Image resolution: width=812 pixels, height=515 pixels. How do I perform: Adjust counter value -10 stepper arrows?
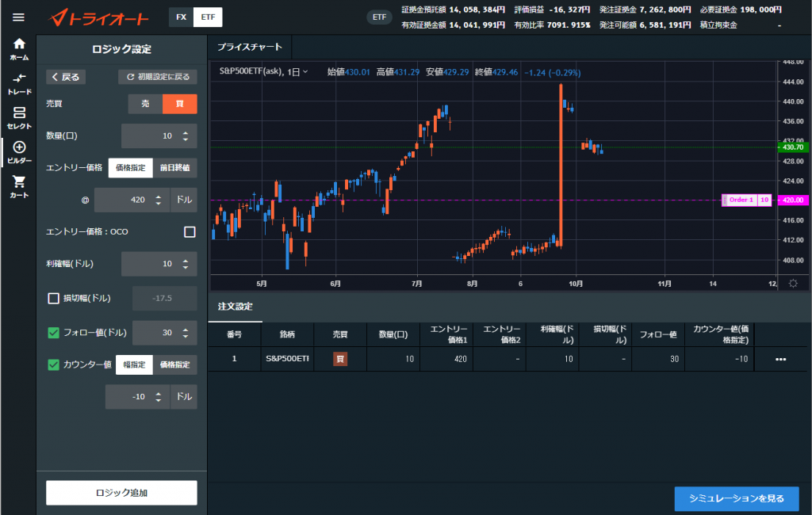tap(159, 397)
